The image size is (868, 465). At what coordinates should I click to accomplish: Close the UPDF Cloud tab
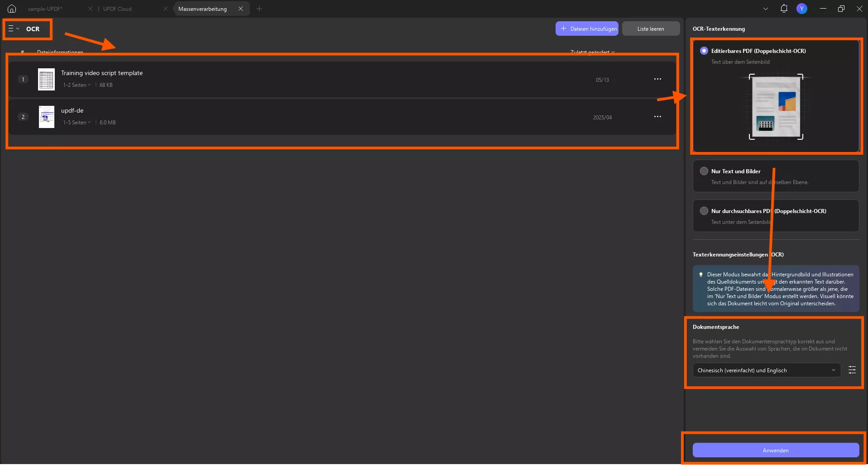tap(166, 9)
